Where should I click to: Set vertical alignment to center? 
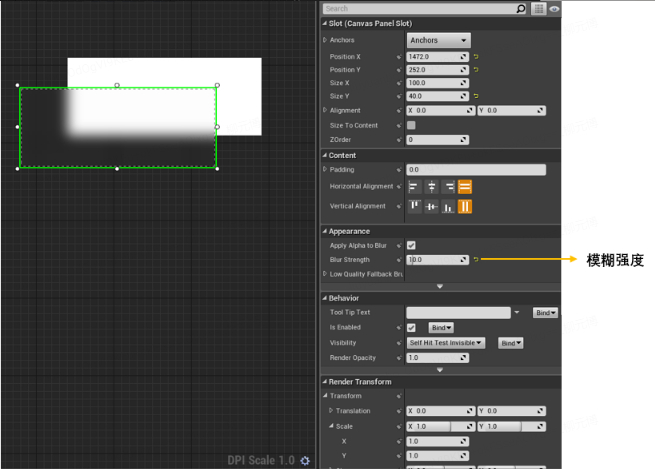click(432, 206)
